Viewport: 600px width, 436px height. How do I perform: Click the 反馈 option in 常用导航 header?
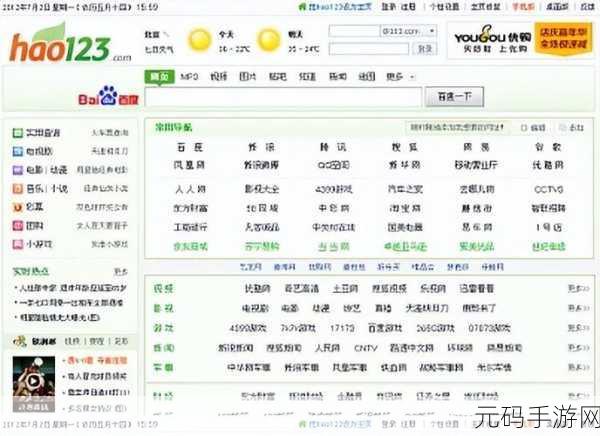pos(572,127)
